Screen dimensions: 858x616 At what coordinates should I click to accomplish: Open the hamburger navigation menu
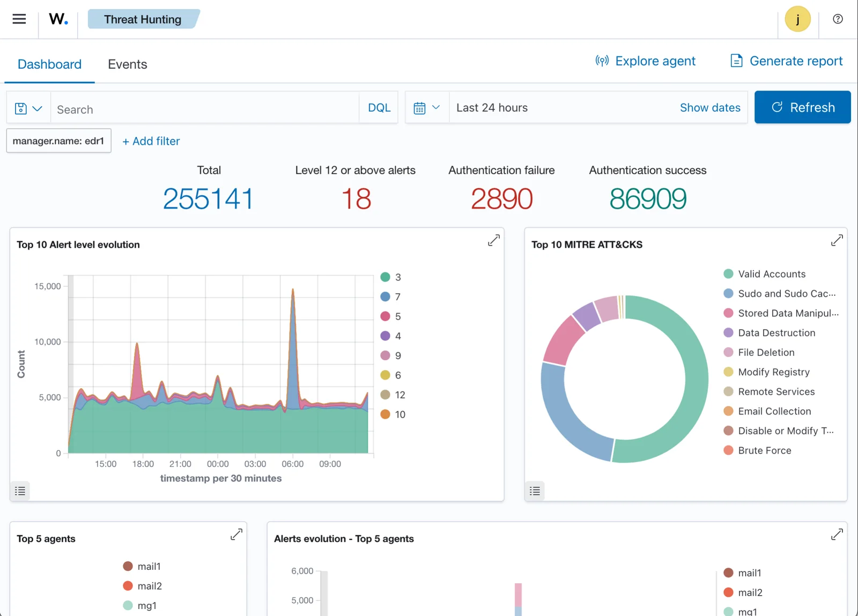pyautogui.click(x=19, y=19)
